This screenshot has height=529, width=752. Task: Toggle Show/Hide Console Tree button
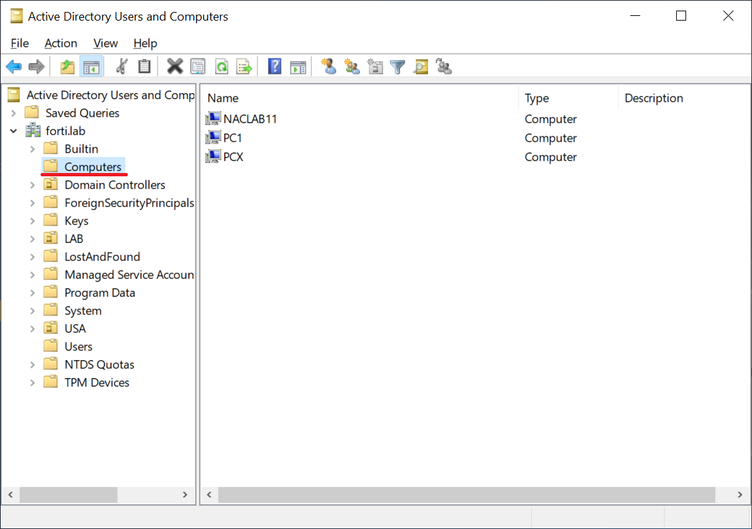click(91, 67)
